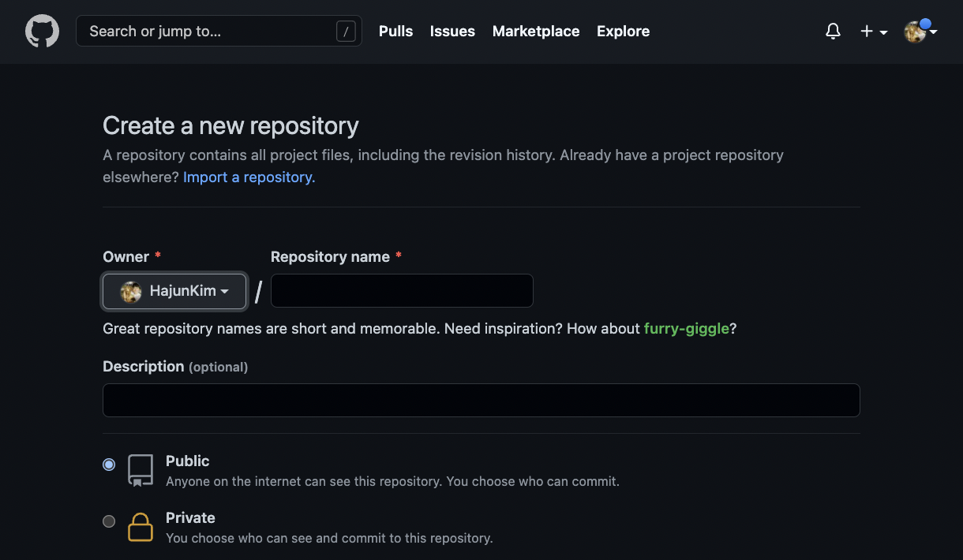Click the Public label text
This screenshot has height=560, width=963.
(188, 461)
